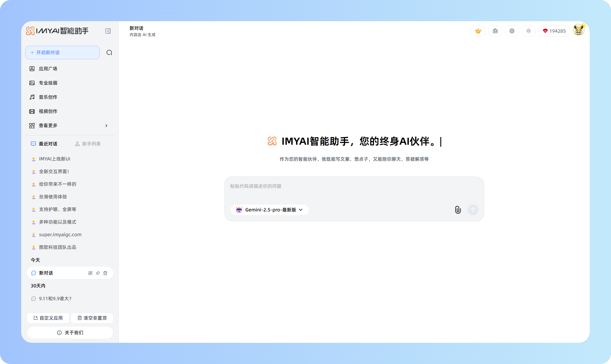Click the 清空非置顶 button

[x=92, y=318]
